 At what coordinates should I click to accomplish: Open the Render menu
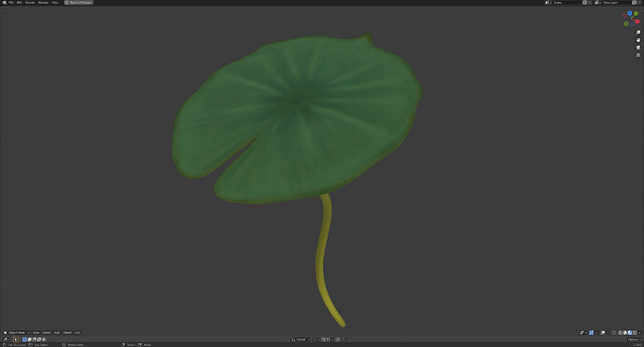(30, 3)
